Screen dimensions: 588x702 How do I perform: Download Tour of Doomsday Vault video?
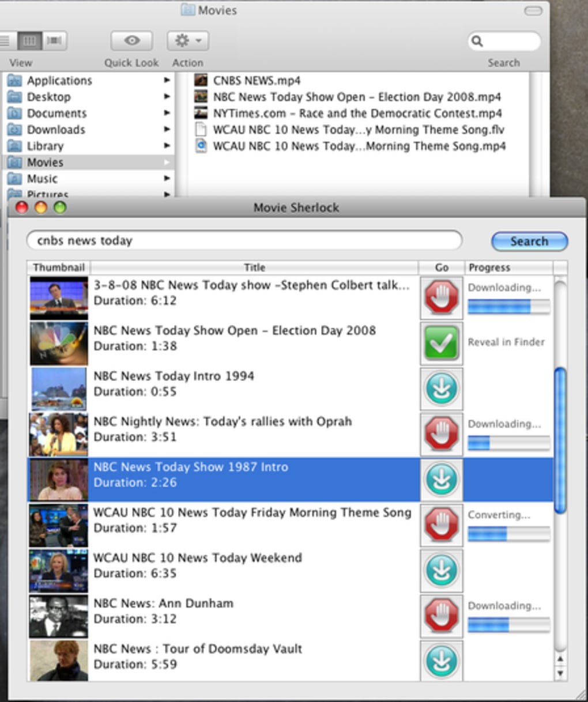[x=442, y=661]
